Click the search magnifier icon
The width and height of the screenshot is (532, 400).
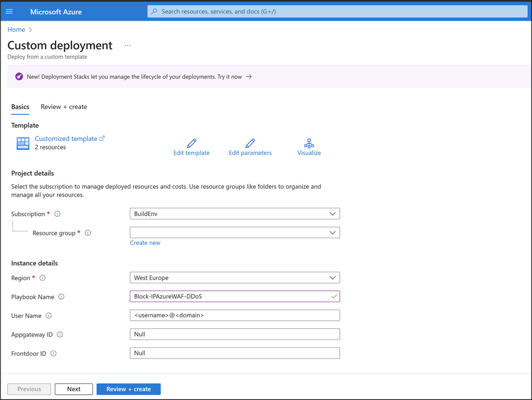point(154,11)
